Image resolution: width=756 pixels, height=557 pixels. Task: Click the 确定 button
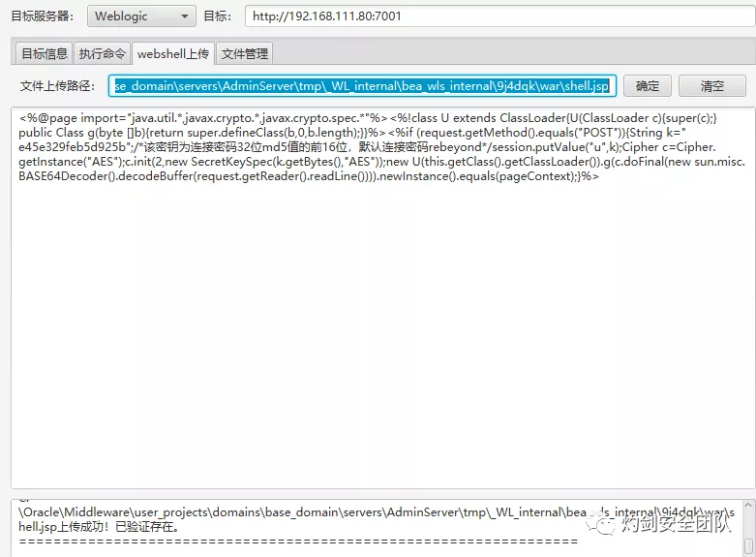pos(647,86)
